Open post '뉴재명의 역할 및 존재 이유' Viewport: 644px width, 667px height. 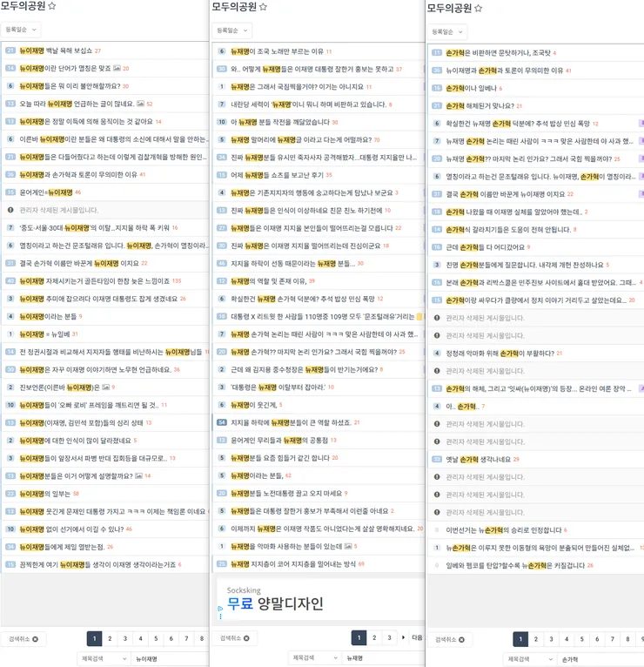(269, 280)
